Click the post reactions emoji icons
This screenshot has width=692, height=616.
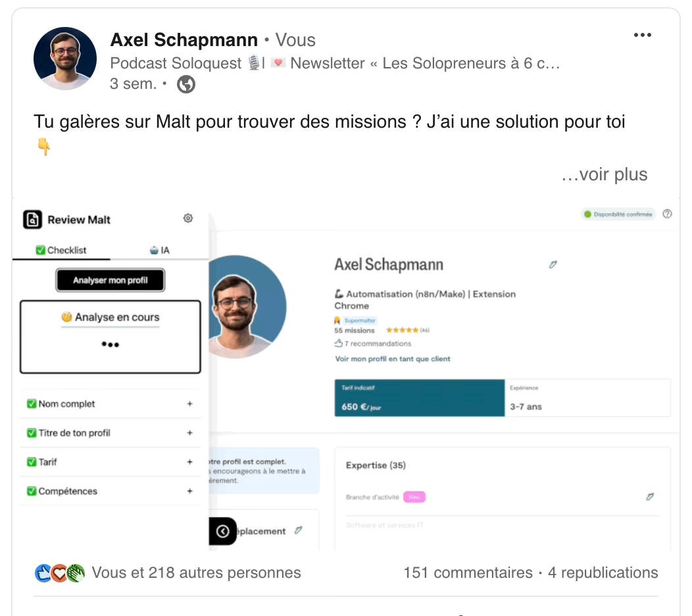(60, 573)
